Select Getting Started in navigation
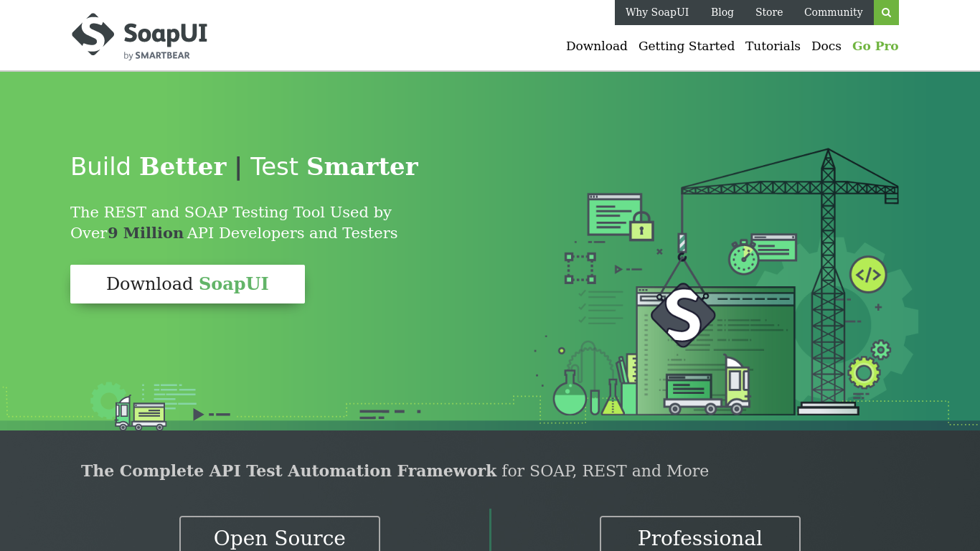Screen dimensions: 980x551 [x=687, y=46]
